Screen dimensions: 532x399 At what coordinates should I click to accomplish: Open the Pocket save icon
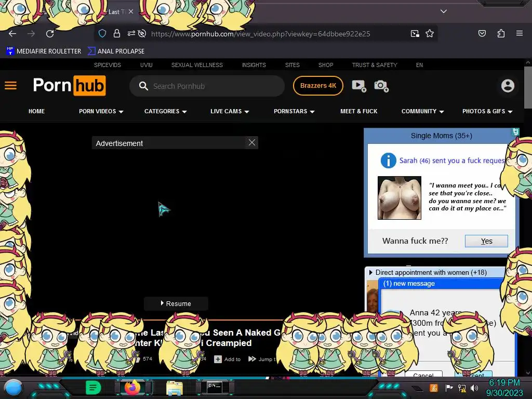(x=482, y=33)
